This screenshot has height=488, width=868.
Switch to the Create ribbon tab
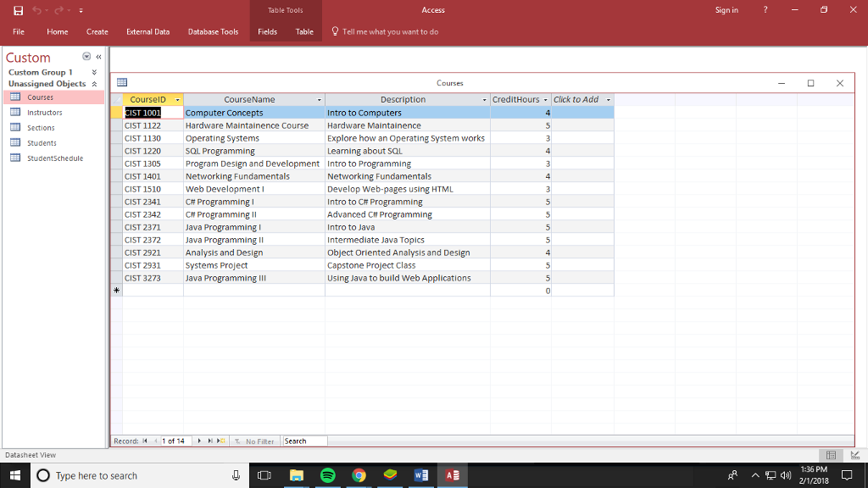tap(97, 31)
